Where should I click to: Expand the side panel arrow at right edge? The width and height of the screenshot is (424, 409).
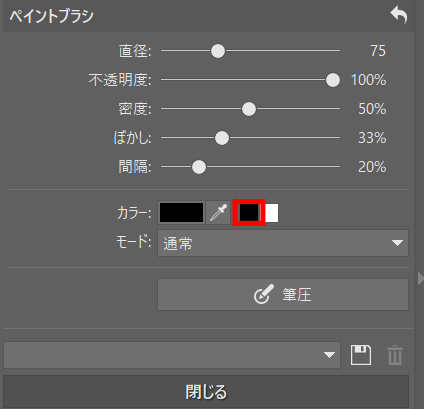coord(420,278)
